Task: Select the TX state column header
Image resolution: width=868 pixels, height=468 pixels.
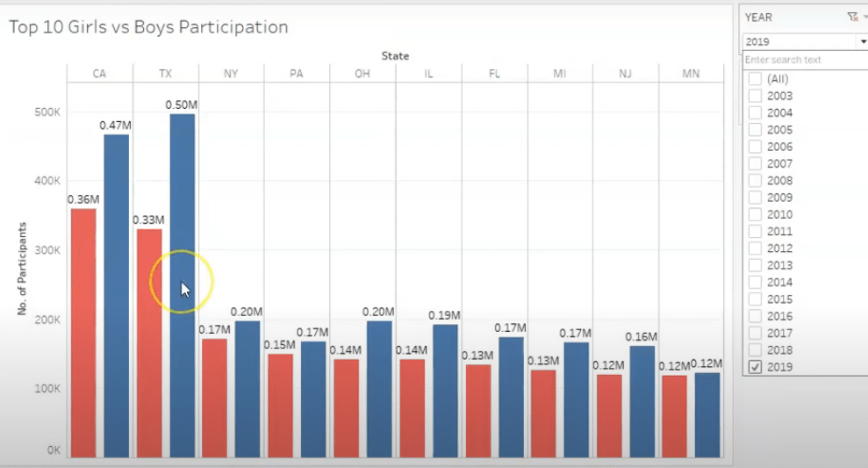Action: (x=165, y=74)
